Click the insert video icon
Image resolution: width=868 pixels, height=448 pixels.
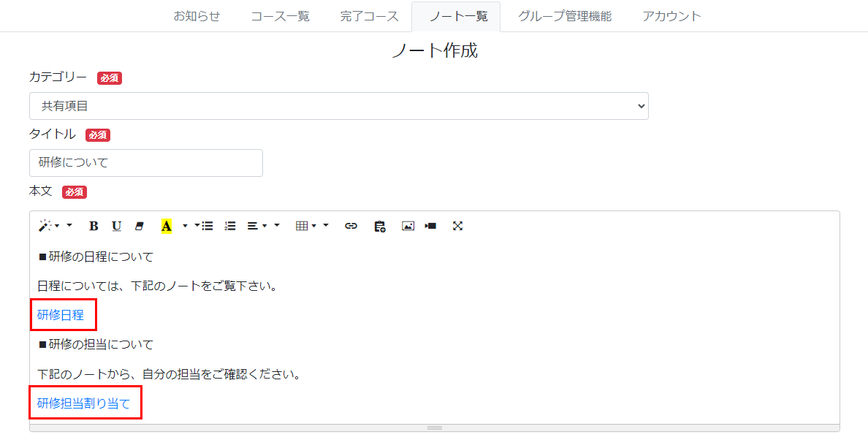coord(430,226)
